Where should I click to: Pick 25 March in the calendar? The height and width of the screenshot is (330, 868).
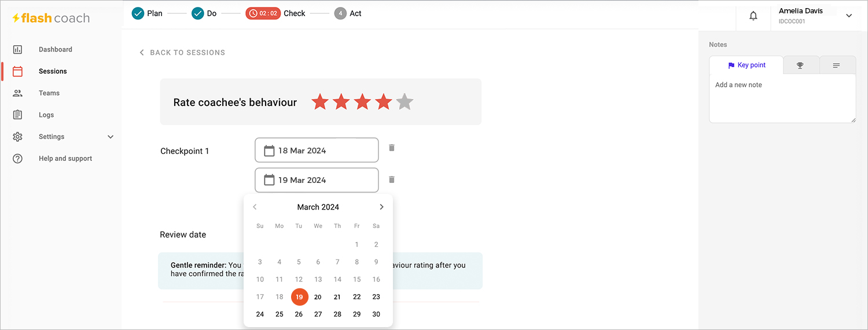pyautogui.click(x=279, y=314)
